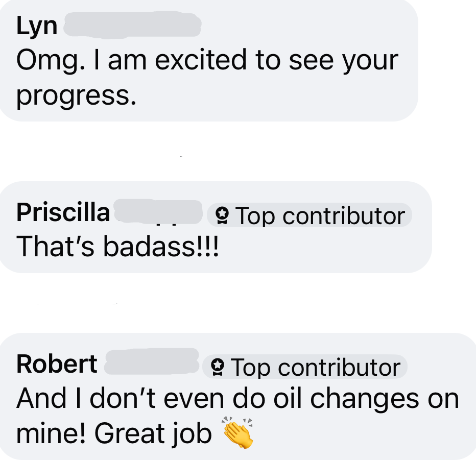Select Robert's Top contributor badge label

point(305,367)
